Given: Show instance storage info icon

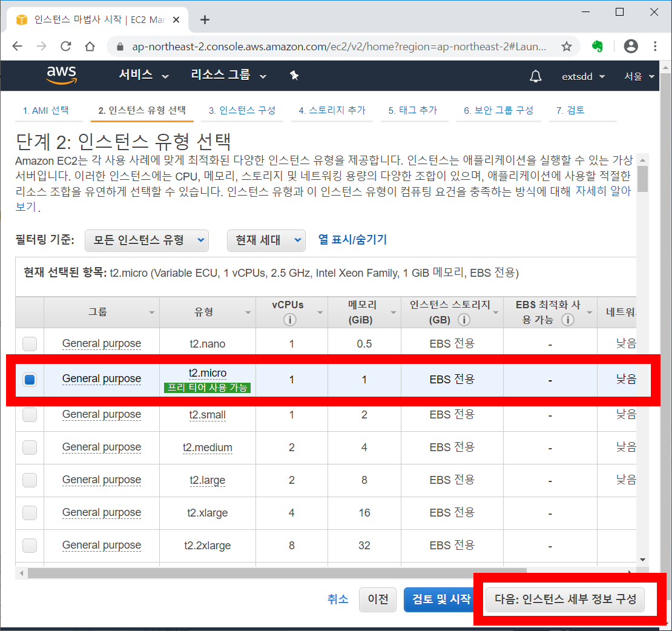Looking at the screenshot, I should tap(464, 320).
